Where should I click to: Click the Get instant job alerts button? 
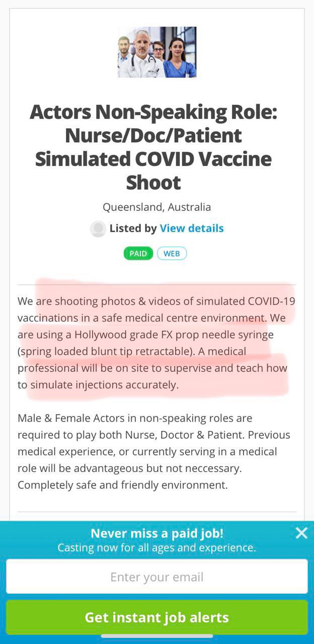pyautogui.click(x=157, y=617)
